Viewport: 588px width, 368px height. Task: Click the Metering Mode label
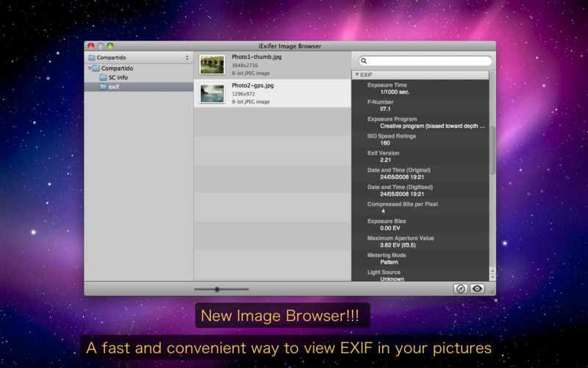[387, 255]
